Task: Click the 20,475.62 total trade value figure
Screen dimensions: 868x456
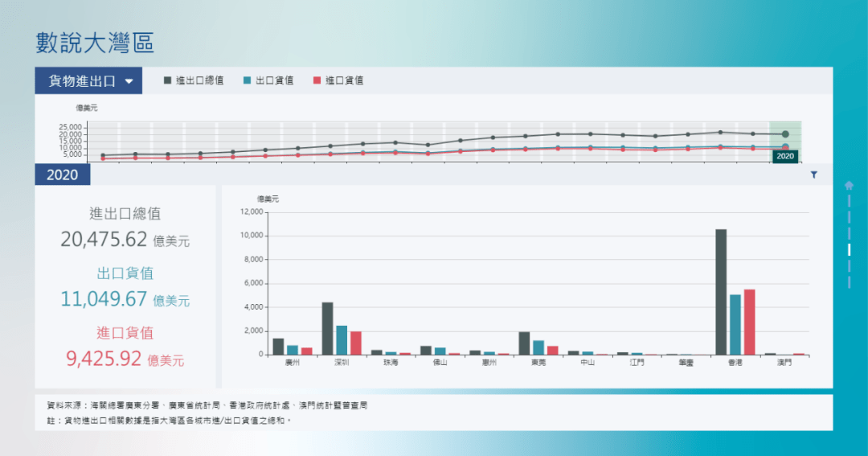Action: pyautogui.click(x=104, y=239)
